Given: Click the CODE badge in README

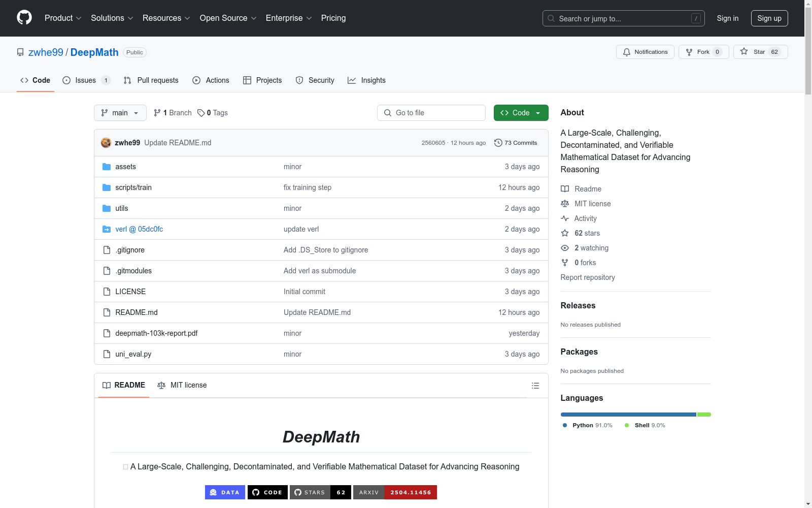Looking at the screenshot, I should [267, 492].
